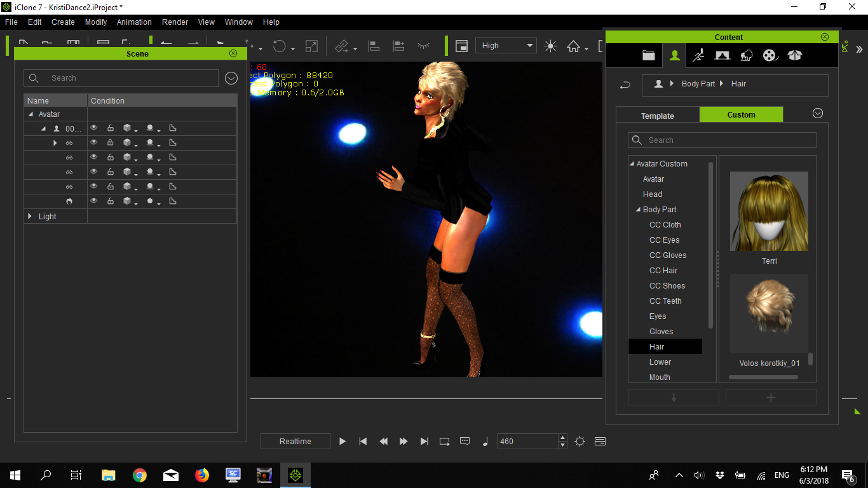Open the High render quality dropdown

coord(506,46)
